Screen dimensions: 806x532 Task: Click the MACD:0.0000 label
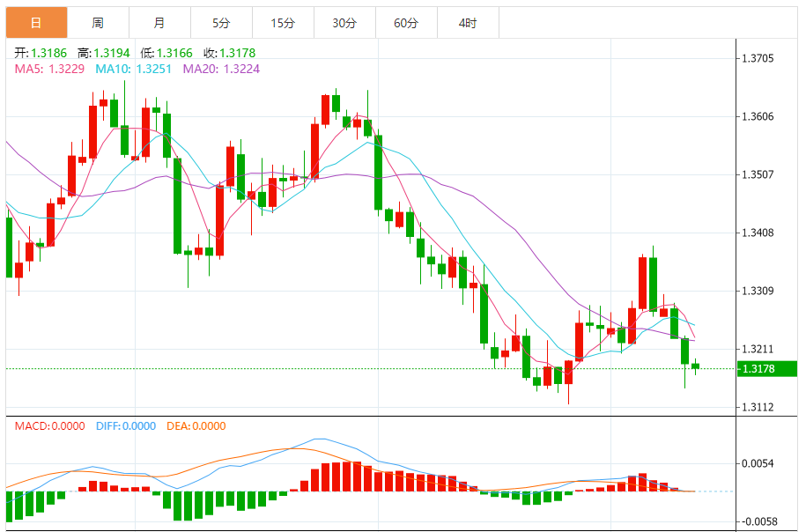click(x=50, y=426)
